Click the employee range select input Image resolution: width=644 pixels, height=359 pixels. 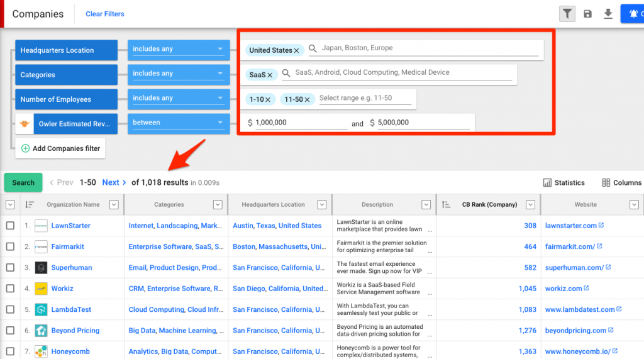pos(365,98)
